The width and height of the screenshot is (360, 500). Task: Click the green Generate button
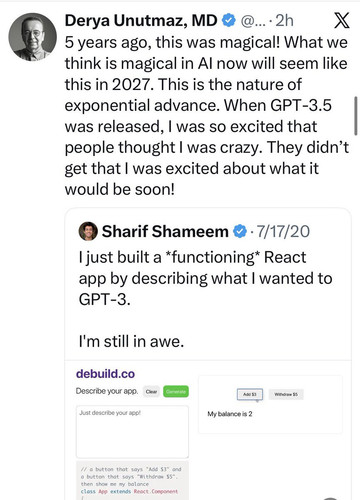tap(176, 392)
